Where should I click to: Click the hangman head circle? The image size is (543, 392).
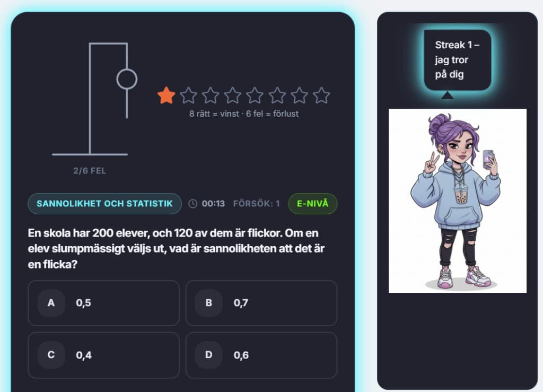click(127, 79)
